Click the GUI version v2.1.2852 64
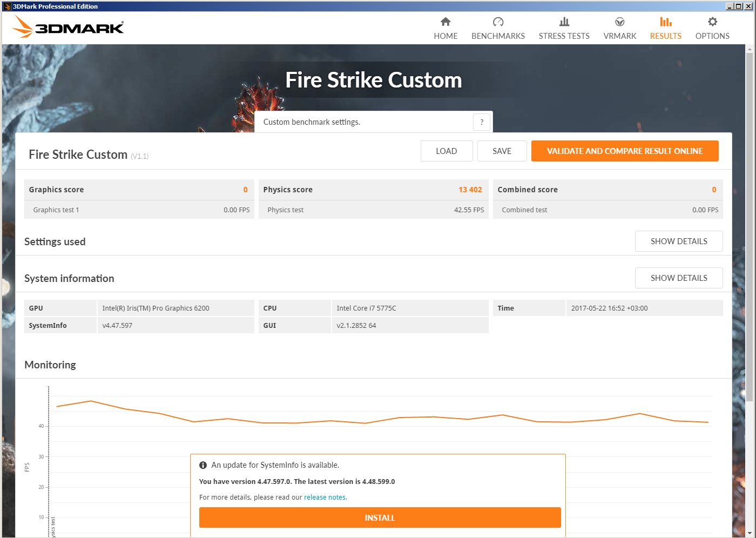 pos(356,326)
